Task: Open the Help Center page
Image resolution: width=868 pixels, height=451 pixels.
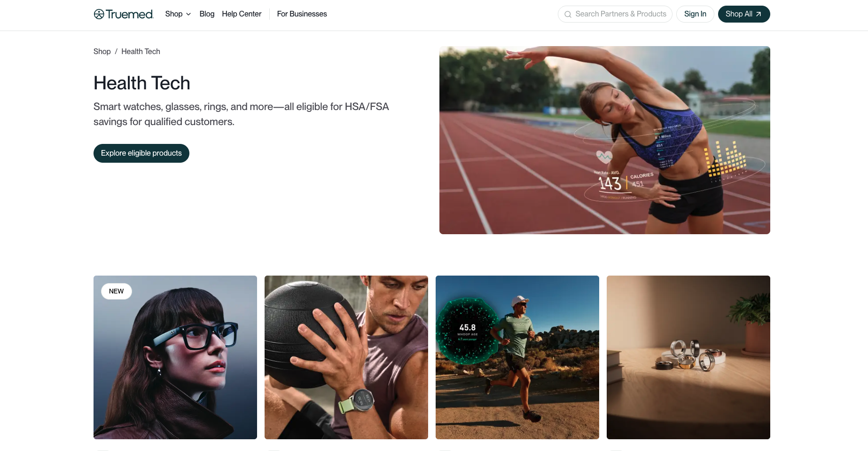Action: pos(242,14)
